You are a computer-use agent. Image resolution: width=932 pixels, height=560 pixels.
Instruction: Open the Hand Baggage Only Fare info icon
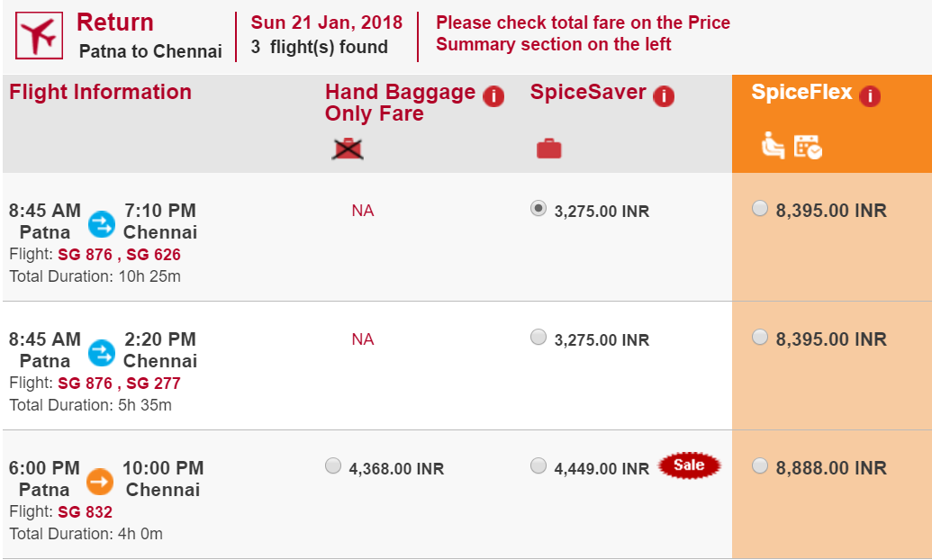pyautogui.click(x=493, y=96)
